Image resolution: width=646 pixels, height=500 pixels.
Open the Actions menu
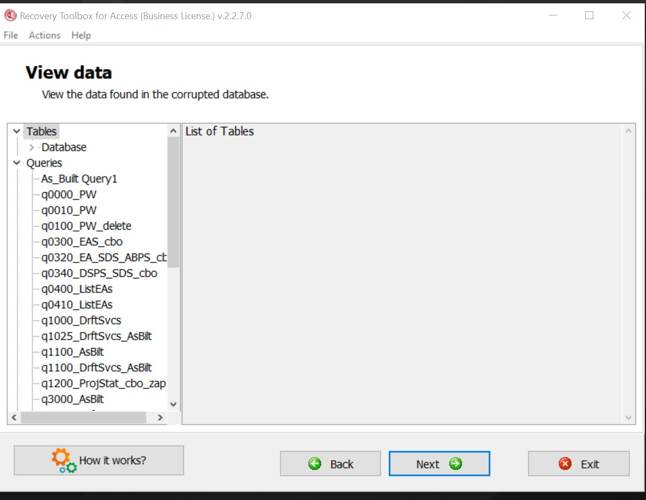point(44,35)
